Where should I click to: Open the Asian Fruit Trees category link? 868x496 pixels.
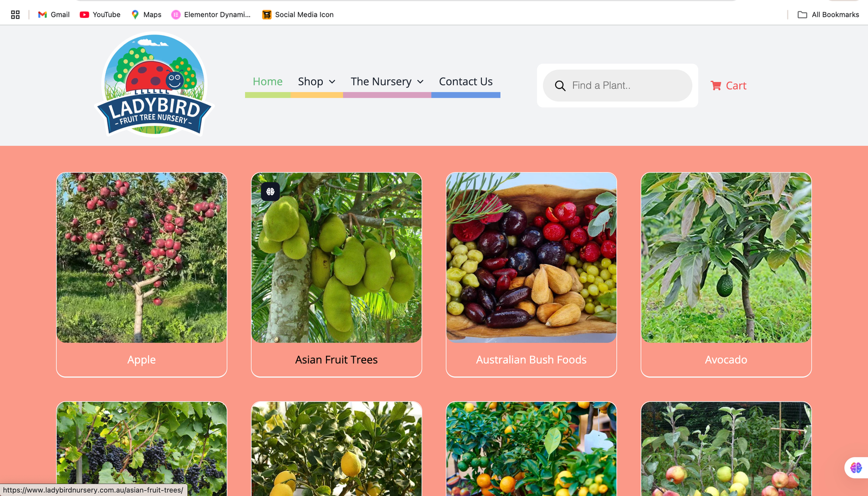click(x=336, y=360)
